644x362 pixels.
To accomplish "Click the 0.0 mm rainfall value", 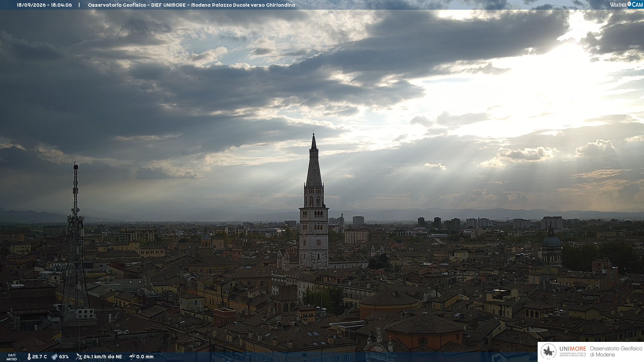I will tap(145, 357).
